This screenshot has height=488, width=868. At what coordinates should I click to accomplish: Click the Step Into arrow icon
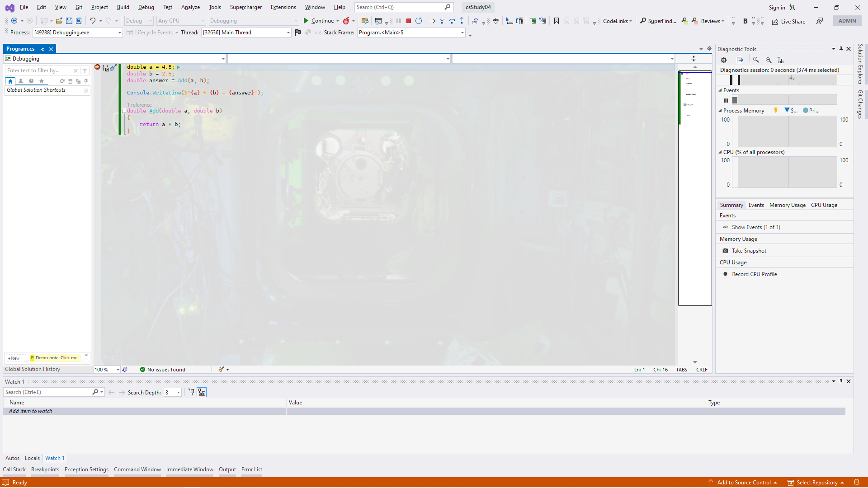coord(442,21)
